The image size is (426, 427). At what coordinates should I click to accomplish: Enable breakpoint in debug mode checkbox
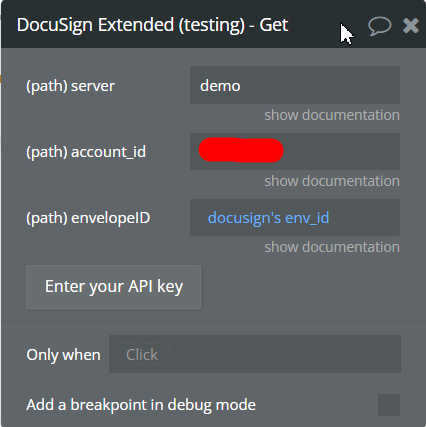389,405
